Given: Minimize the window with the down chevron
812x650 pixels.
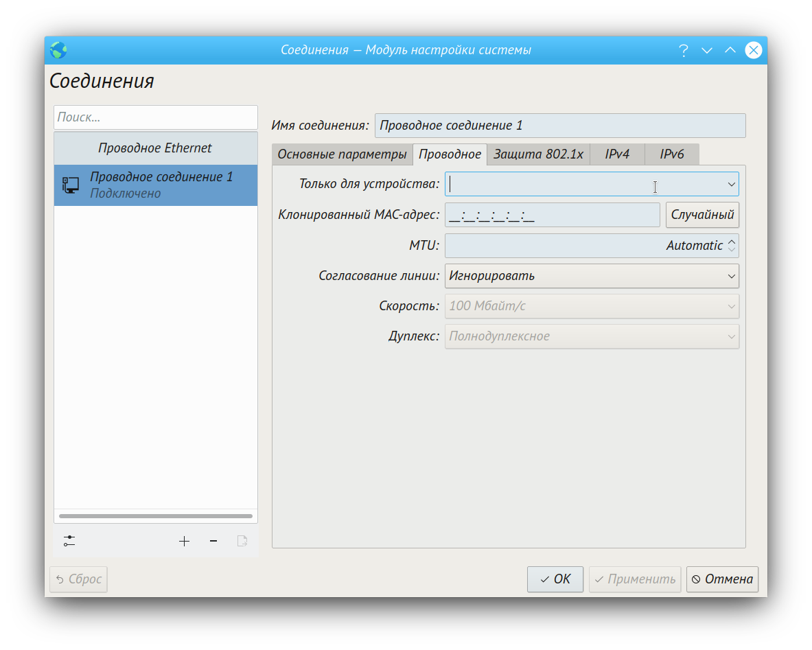Looking at the screenshot, I should (707, 50).
